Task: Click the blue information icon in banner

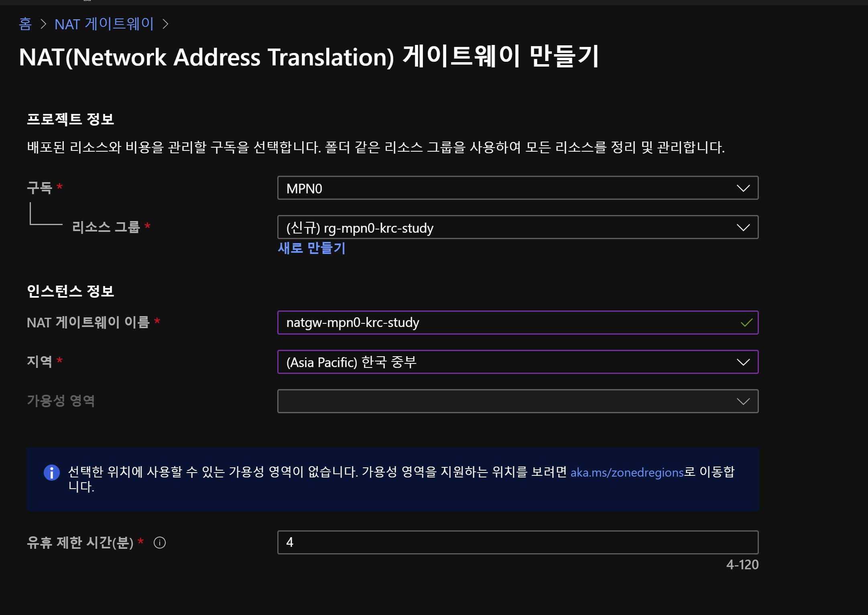Action: pos(52,472)
